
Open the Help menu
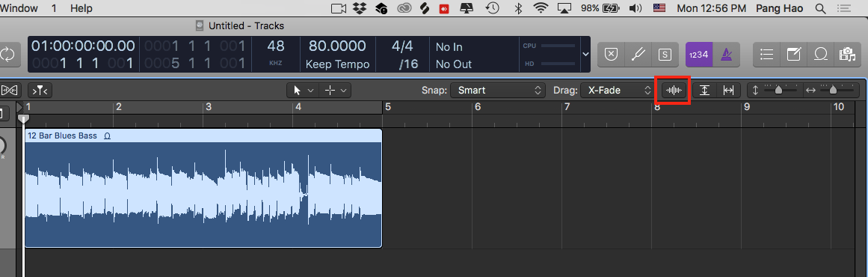coord(81,8)
